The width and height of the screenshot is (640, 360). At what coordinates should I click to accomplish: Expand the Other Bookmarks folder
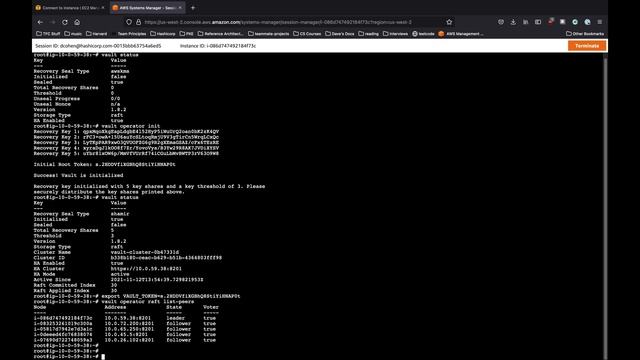(x=585, y=34)
